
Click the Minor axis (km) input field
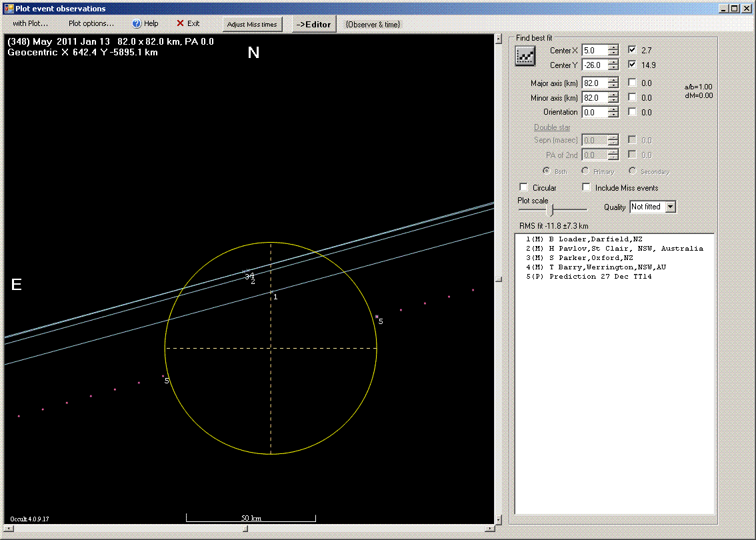[x=595, y=97]
